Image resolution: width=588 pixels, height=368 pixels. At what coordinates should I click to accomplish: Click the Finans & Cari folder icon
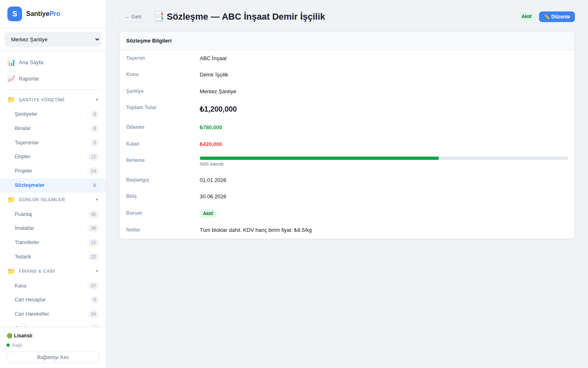click(x=11, y=271)
